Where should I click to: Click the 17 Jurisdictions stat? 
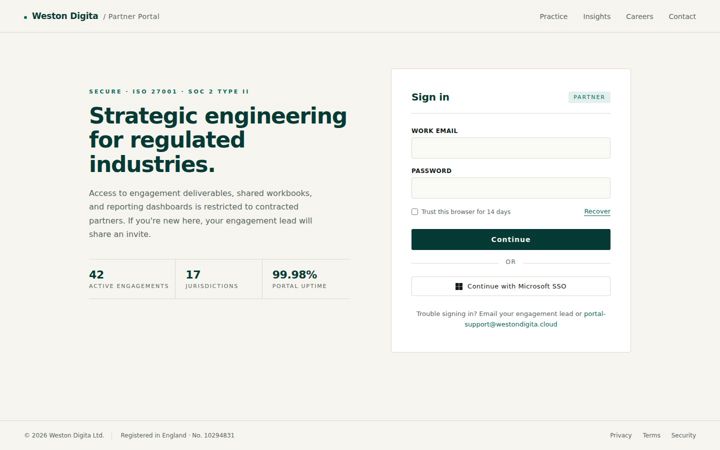[212, 279]
